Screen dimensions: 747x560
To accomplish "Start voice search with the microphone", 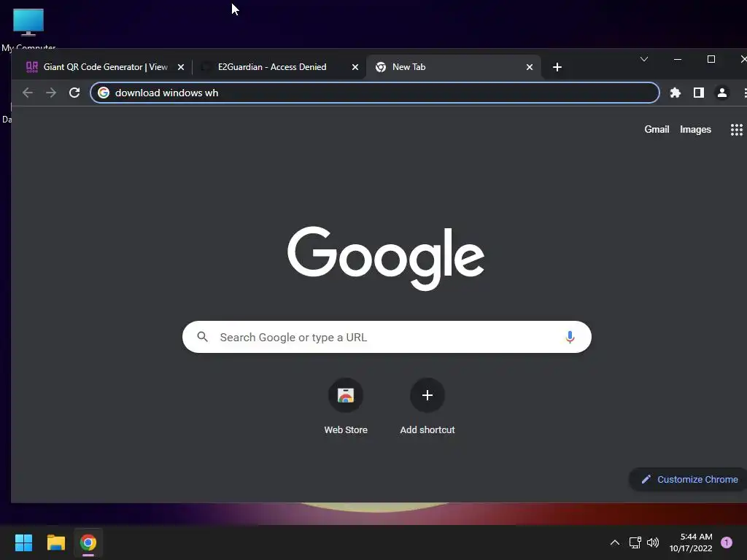I will coord(570,337).
